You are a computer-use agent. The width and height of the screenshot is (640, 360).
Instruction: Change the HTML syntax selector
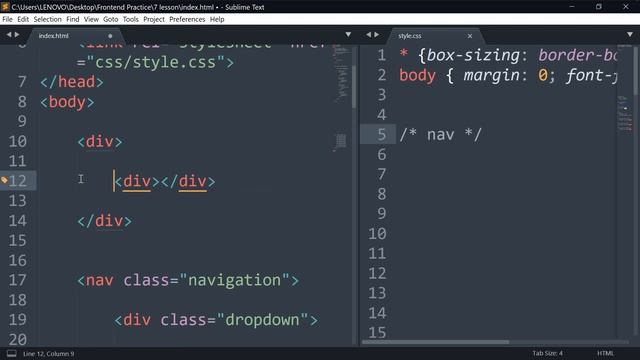(605, 353)
